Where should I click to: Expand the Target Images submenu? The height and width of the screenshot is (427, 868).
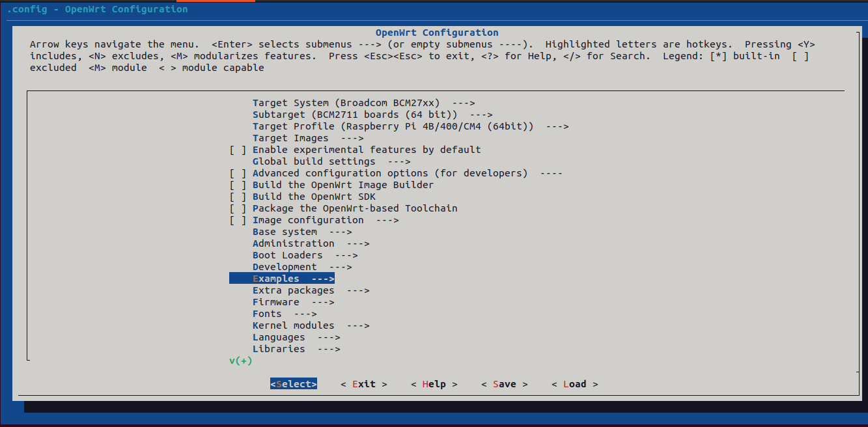point(307,138)
